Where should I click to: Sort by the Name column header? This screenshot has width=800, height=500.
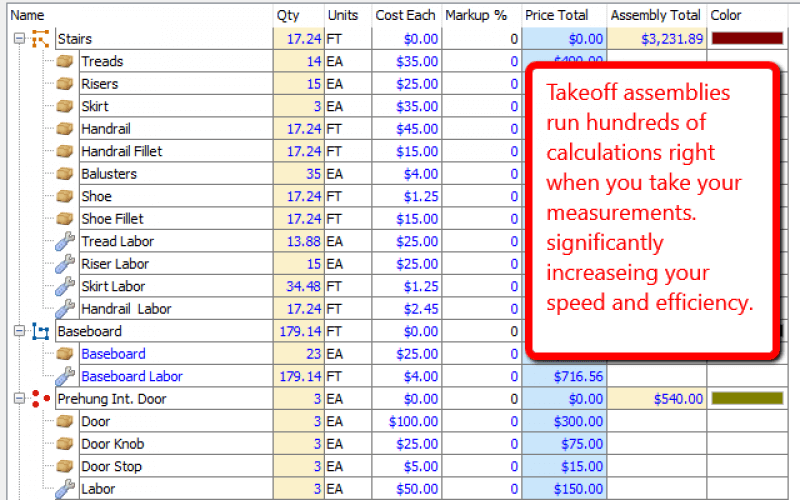point(140,15)
